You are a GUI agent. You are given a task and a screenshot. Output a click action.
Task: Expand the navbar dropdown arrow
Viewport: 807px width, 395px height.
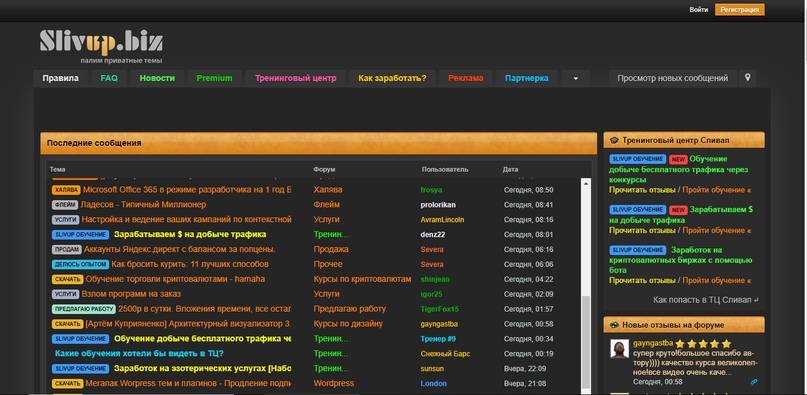(575, 78)
